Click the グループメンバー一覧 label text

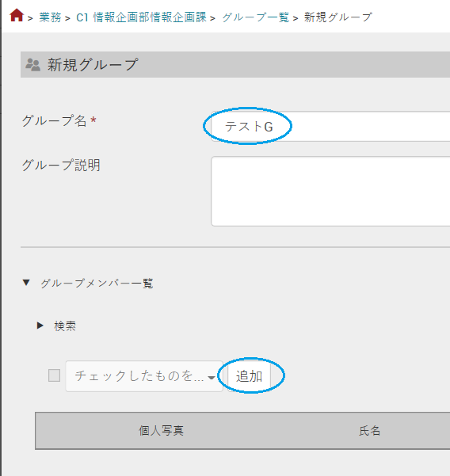click(97, 284)
